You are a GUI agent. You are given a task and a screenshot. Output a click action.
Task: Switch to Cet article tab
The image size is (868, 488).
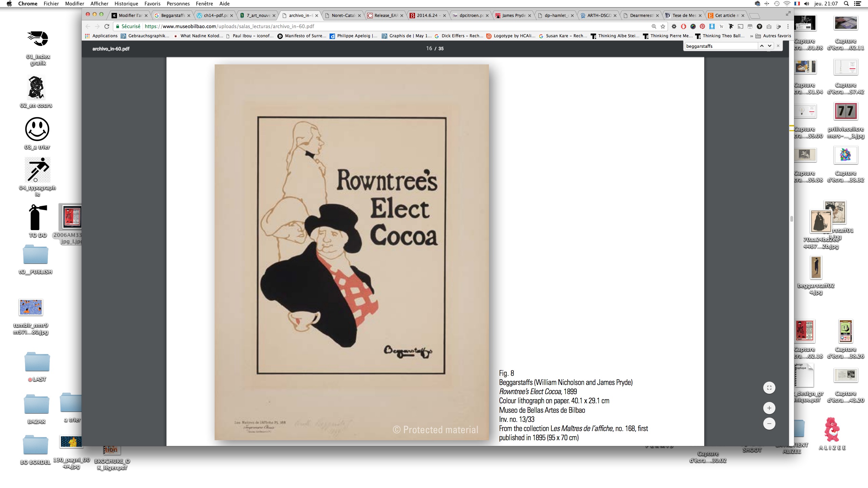pyautogui.click(x=726, y=15)
